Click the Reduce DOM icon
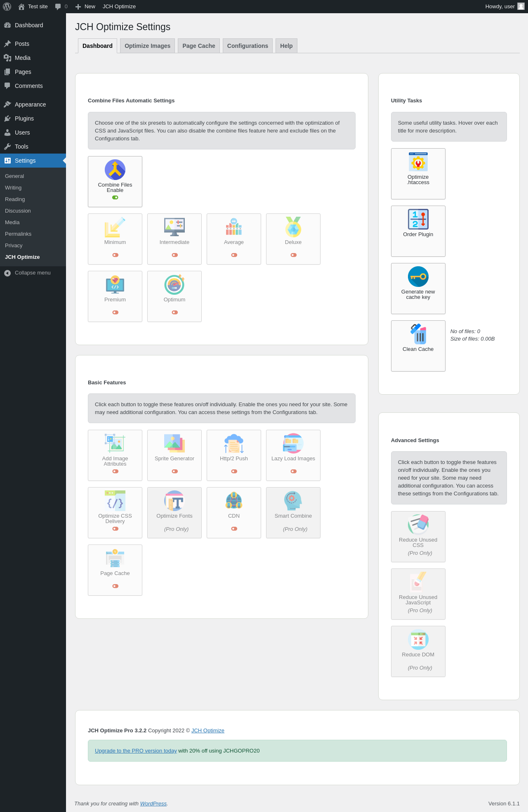This screenshot has width=528, height=812. [x=418, y=639]
